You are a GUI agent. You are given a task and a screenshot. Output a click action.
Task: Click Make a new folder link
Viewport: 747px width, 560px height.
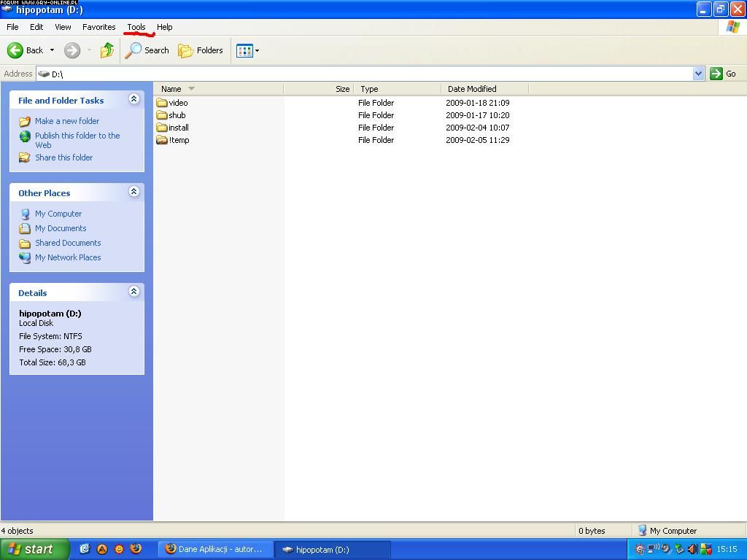pos(67,121)
